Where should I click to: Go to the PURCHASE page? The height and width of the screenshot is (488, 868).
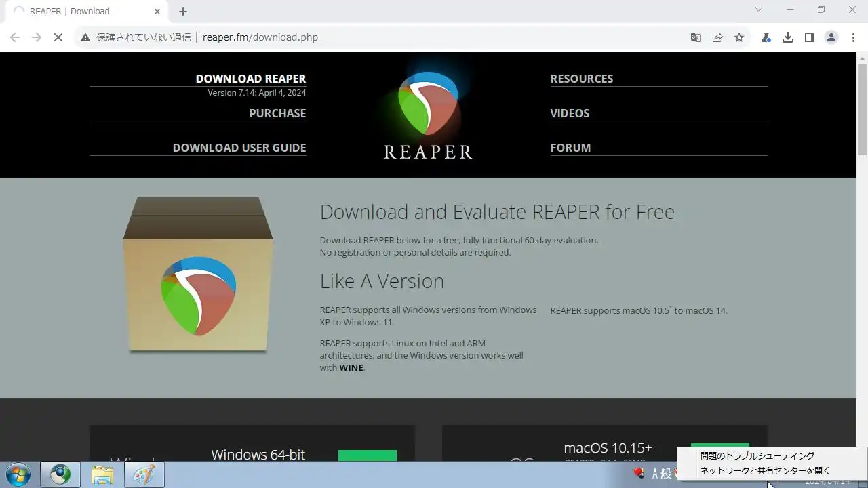coord(277,113)
